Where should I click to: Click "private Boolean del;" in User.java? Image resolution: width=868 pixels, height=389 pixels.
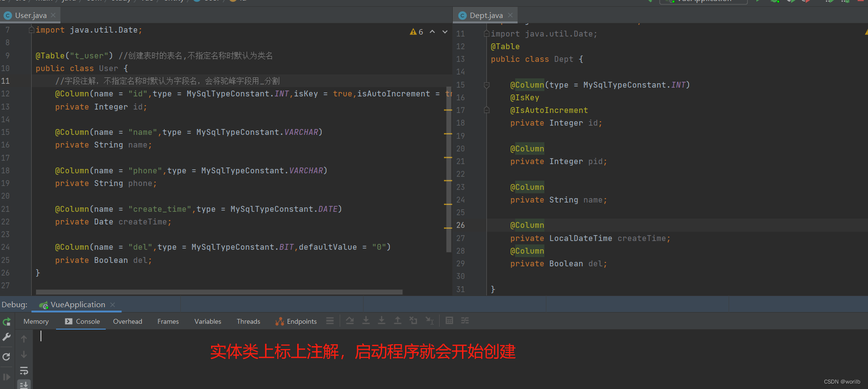point(103,260)
